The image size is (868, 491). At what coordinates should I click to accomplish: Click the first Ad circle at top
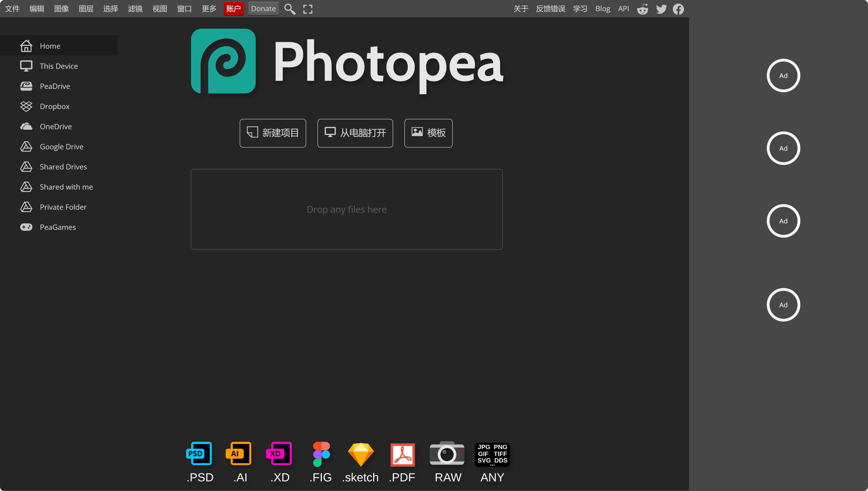click(x=783, y=75)
